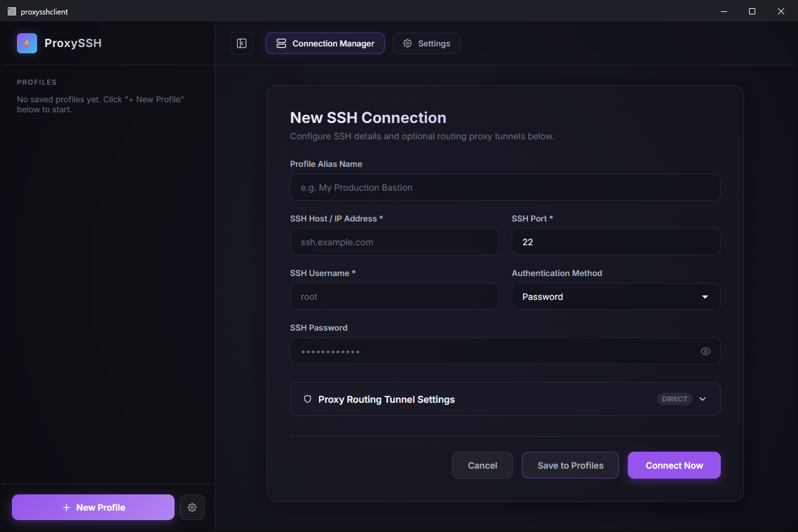Expand Proxy Routing Tunnel Settings chevron

(703, 399)
